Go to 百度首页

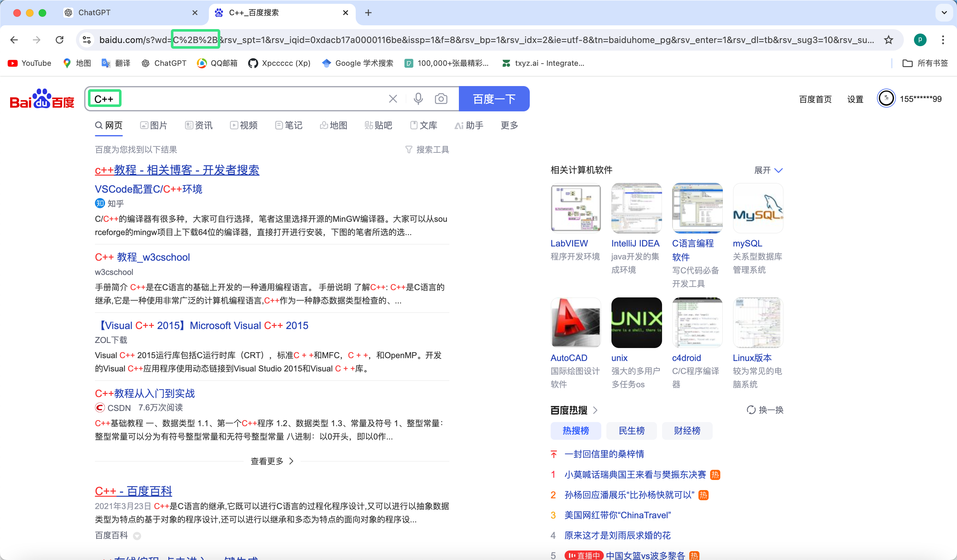point(815,99)
